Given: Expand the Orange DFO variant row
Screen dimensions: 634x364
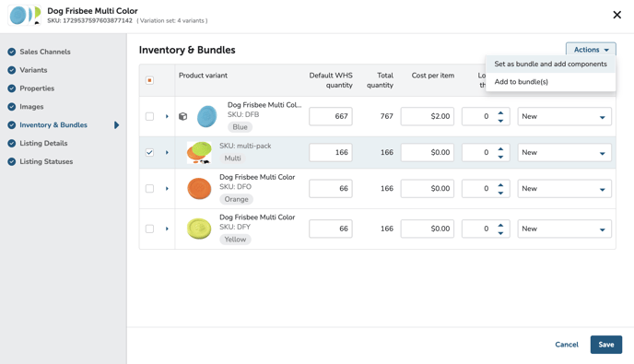Looking at the screenshot, I should click(167, 189).
